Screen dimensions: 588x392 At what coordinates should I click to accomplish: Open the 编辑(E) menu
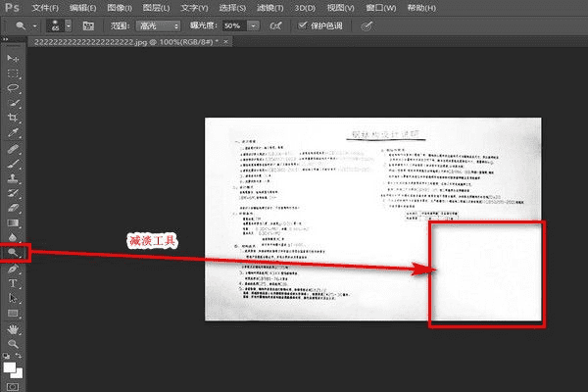83,8
